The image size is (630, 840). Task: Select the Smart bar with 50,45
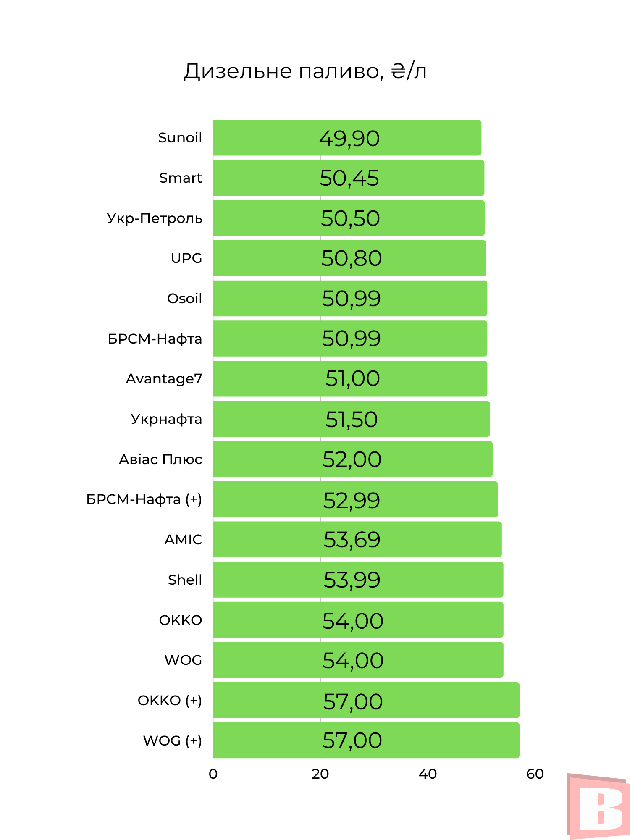pyautogui.click(x=349, y=178)
